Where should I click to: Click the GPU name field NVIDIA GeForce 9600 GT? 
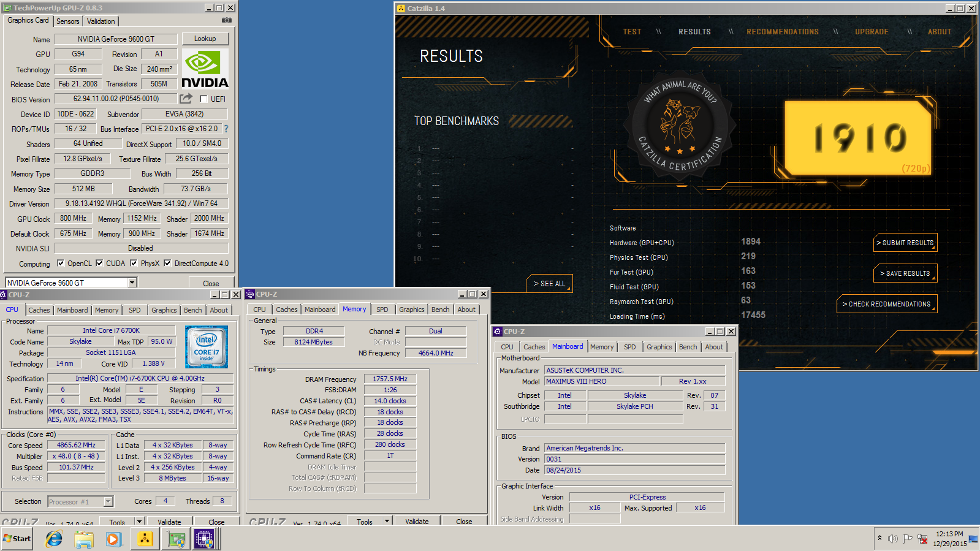click(116, 39)
